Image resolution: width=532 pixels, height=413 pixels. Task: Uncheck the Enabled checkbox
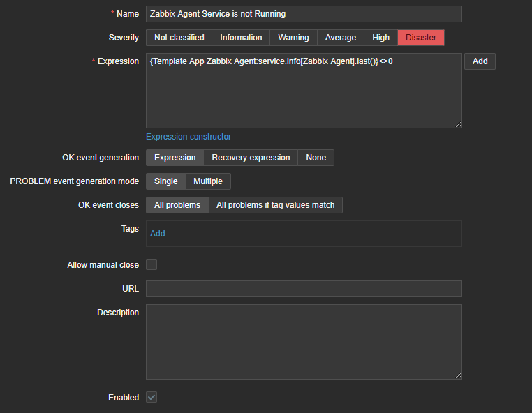click(x=152, y=397)
